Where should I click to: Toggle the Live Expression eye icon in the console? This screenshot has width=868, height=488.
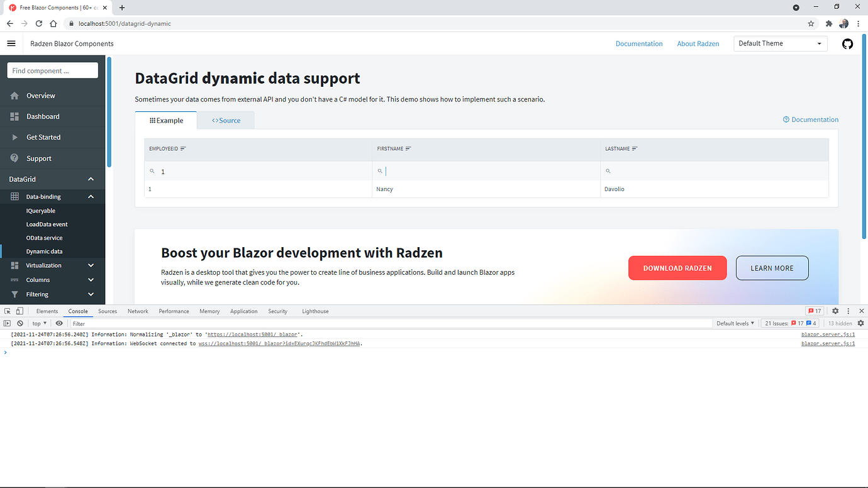coord(59,323)
